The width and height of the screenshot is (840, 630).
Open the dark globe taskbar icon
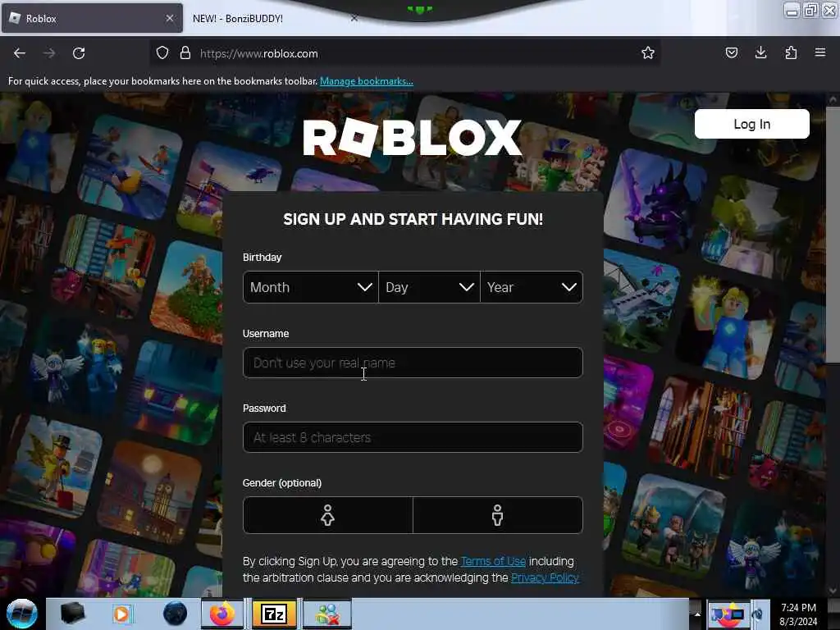click(x=175, y=614)
